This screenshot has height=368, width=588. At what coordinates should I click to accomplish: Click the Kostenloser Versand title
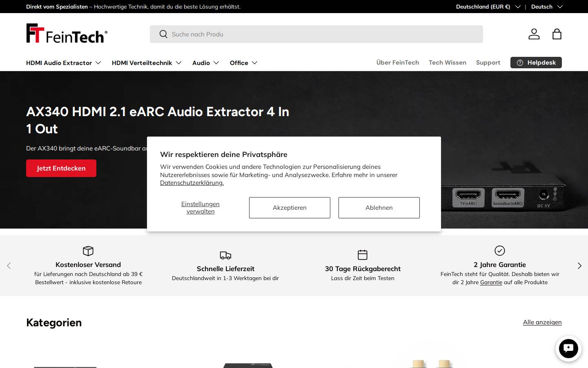tap(88, 265)
